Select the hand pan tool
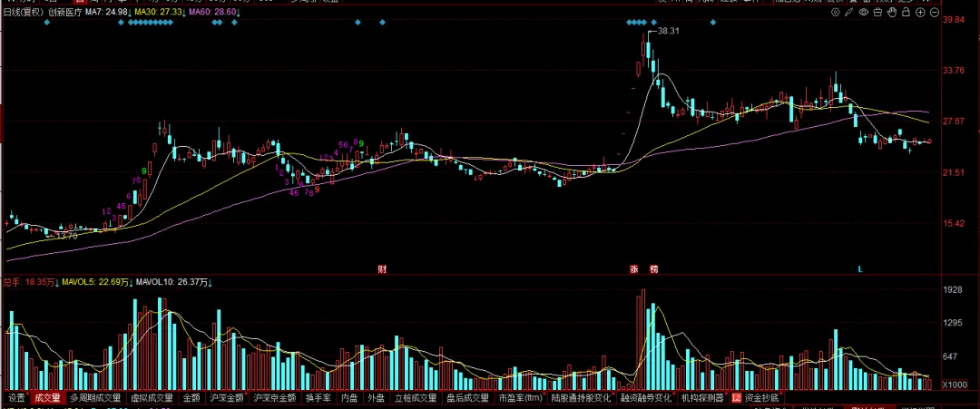The height and width of the screenshot is (409, 980). click(892, 12)
